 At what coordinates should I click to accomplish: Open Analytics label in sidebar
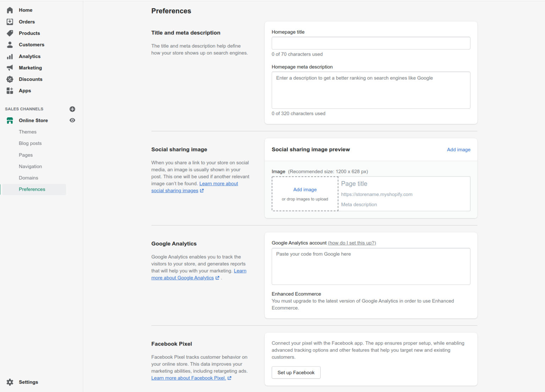(29, 56)
